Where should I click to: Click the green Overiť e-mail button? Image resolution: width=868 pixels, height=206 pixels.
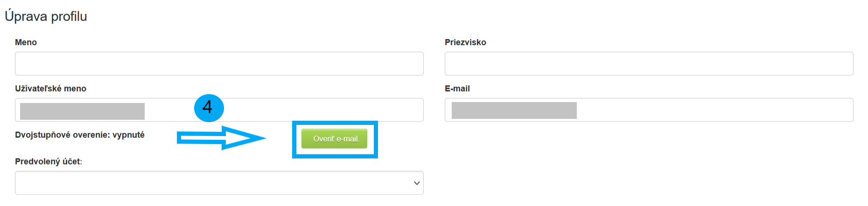[334, 139]
